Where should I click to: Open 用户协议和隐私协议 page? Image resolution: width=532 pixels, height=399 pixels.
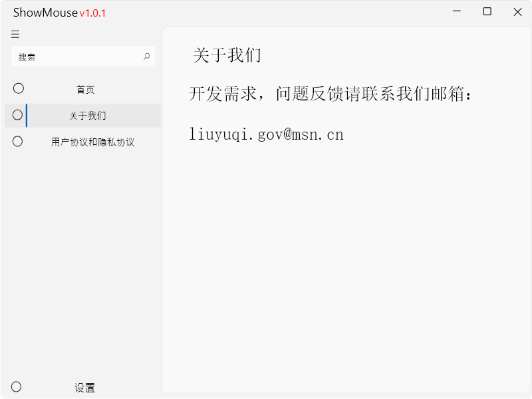coord(92,142)
